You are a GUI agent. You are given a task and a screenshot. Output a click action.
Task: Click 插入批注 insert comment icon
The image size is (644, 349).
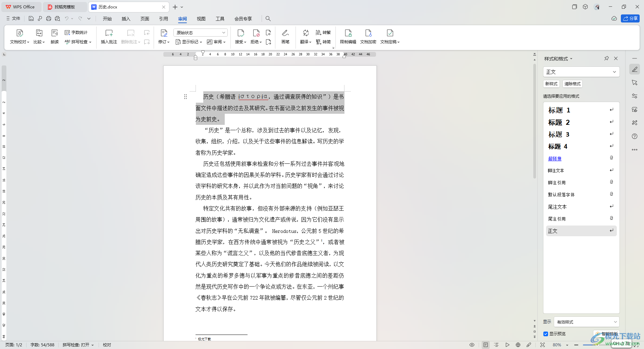click(x=109, y=33)
